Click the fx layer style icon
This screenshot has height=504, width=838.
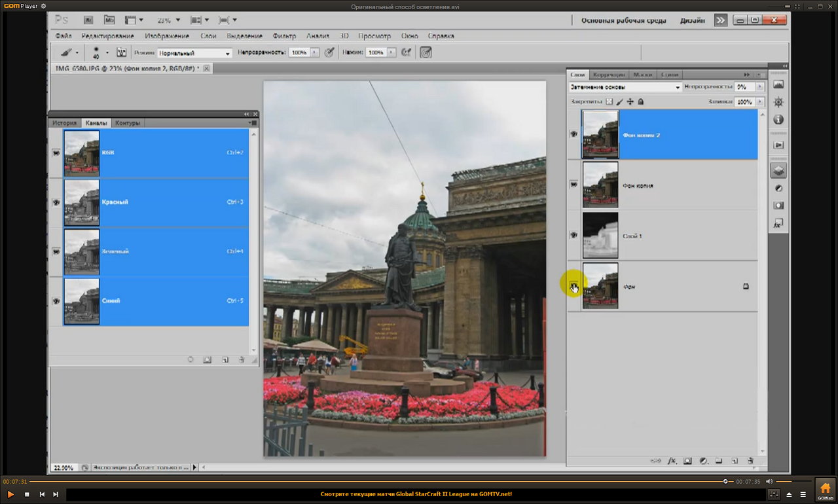pos(672,461)
